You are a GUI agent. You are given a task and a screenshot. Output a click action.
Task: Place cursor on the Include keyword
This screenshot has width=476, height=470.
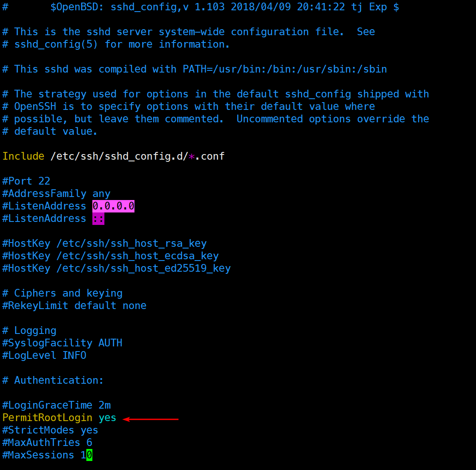[x=23, y=156]
